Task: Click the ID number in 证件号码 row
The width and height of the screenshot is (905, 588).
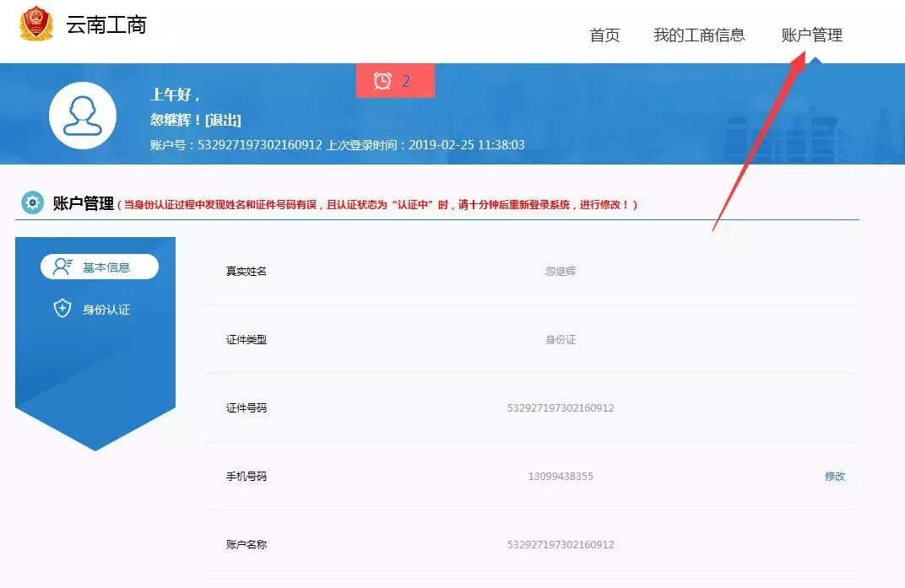Action: tap(561, 408)
